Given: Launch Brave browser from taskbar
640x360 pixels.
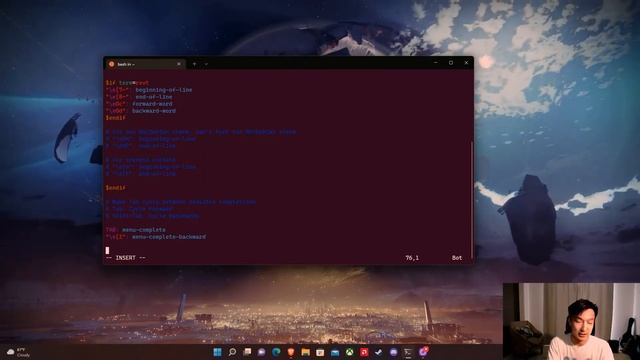Looking at the screenshot, I should pos(291,352).
